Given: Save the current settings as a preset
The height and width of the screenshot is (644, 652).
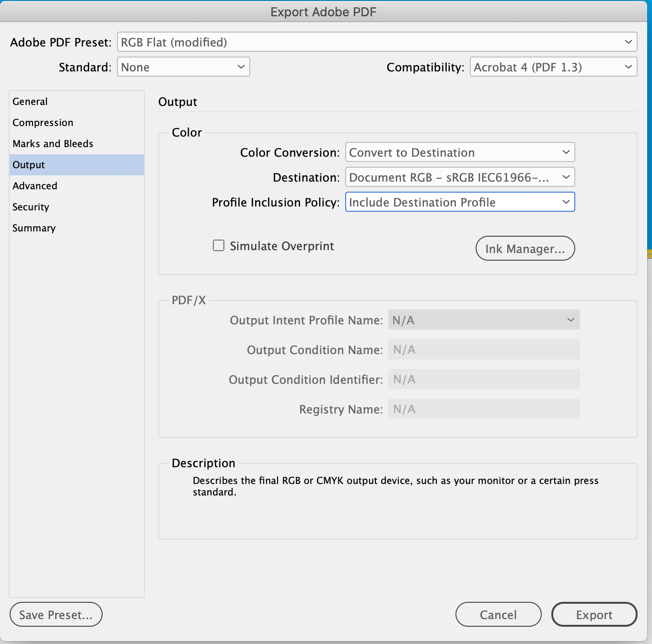Looking at the screenshot, I should 56,614.
